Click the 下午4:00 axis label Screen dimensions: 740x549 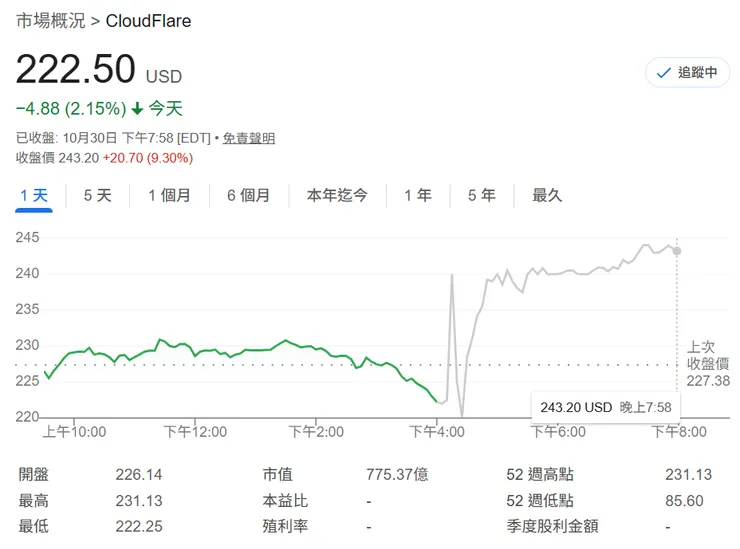point(437,431)
